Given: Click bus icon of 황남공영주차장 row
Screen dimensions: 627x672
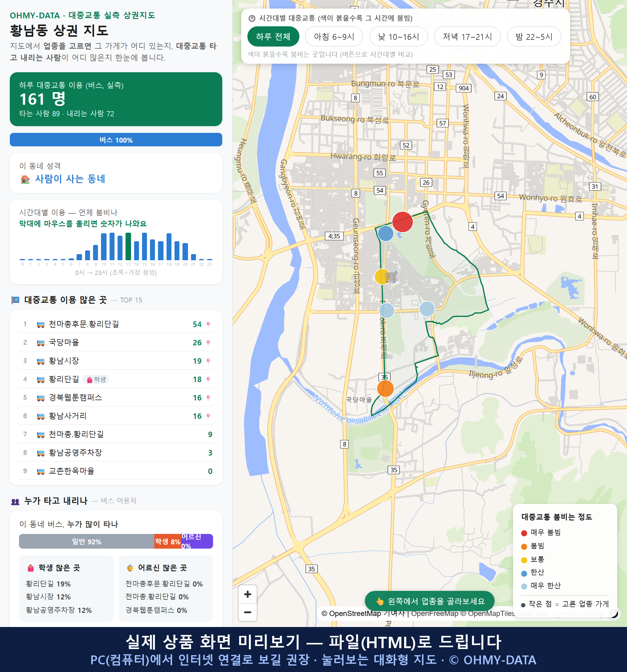Looking at the screenshot, I should (40, 453).
